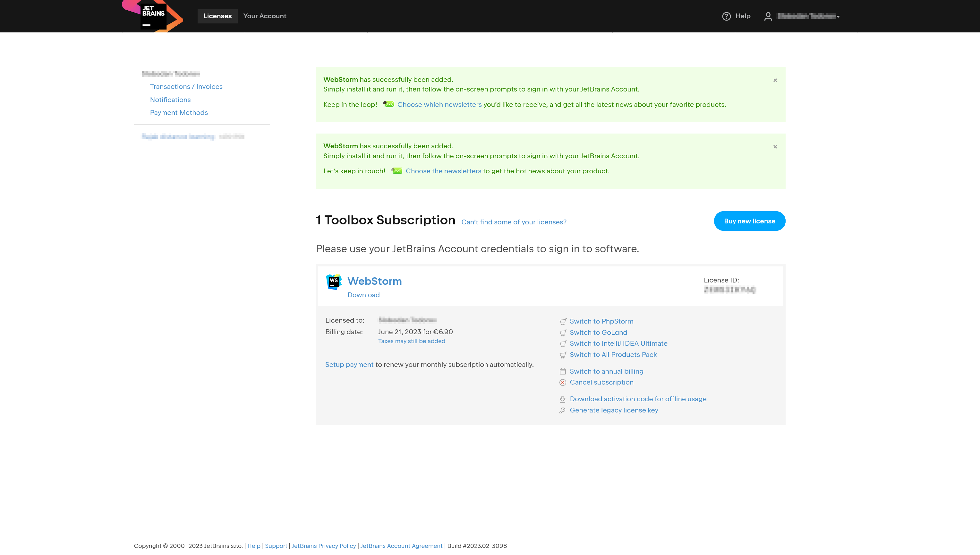Expand the account name dropdown arrow
This screenshot has width=980, height=555.
click(x=838, y=17)
